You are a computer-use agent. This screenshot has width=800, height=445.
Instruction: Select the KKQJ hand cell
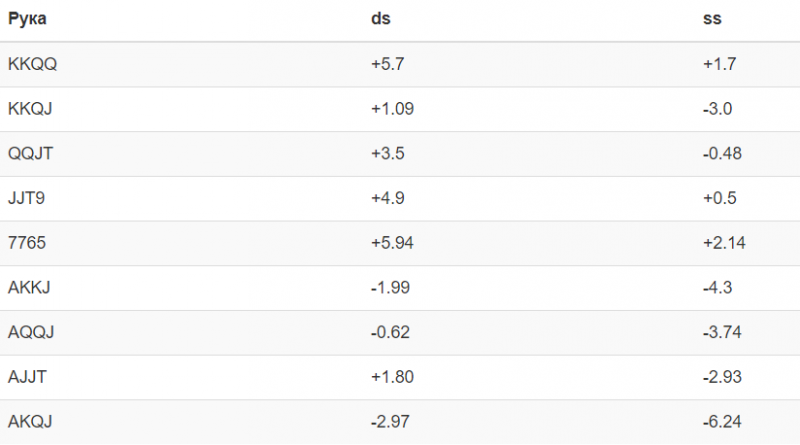click(30, 109)
